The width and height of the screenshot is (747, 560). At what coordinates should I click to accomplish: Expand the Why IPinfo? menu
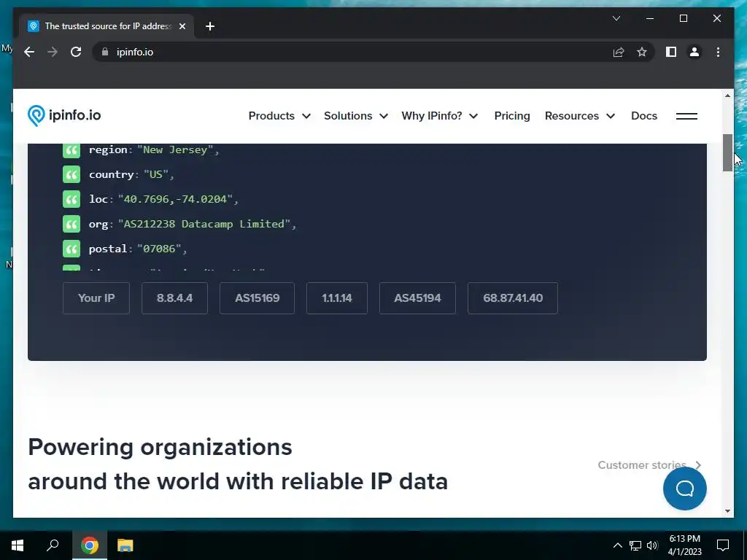(x=440, y=116)
